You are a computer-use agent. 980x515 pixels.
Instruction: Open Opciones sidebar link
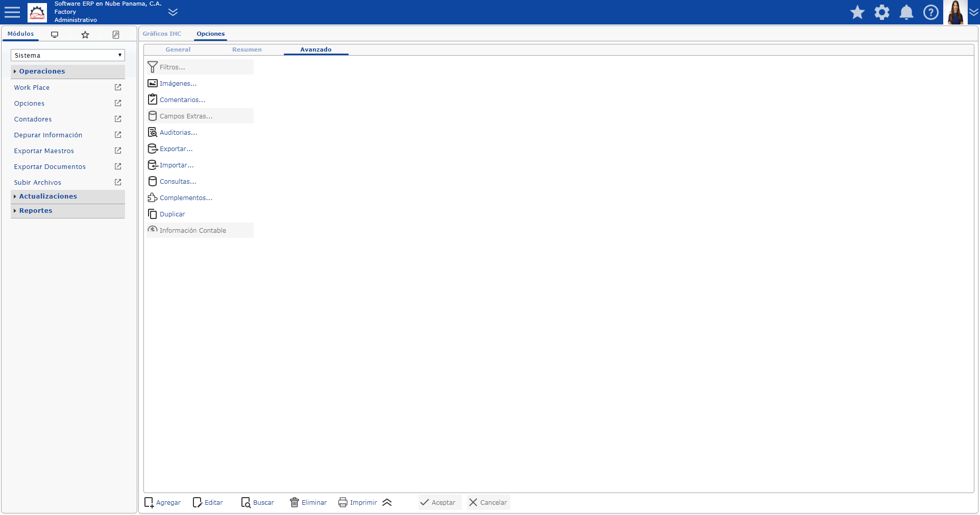click(x=29, y=104)
